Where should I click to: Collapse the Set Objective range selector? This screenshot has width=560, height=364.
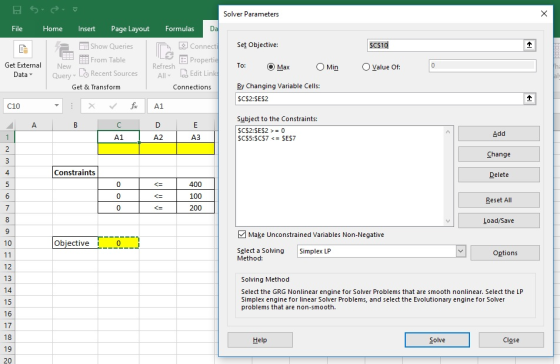click(x=529, y=45)
